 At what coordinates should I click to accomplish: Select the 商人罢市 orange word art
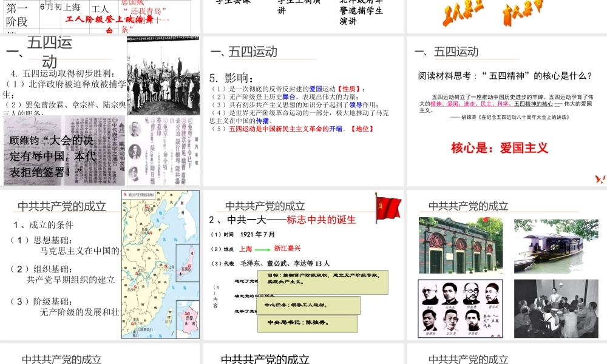523,12
